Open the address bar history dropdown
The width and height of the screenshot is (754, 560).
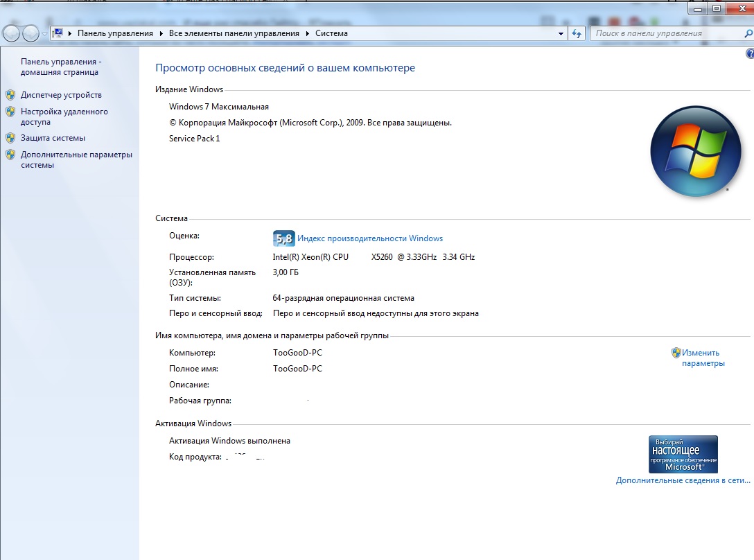(x=561, y=34)
